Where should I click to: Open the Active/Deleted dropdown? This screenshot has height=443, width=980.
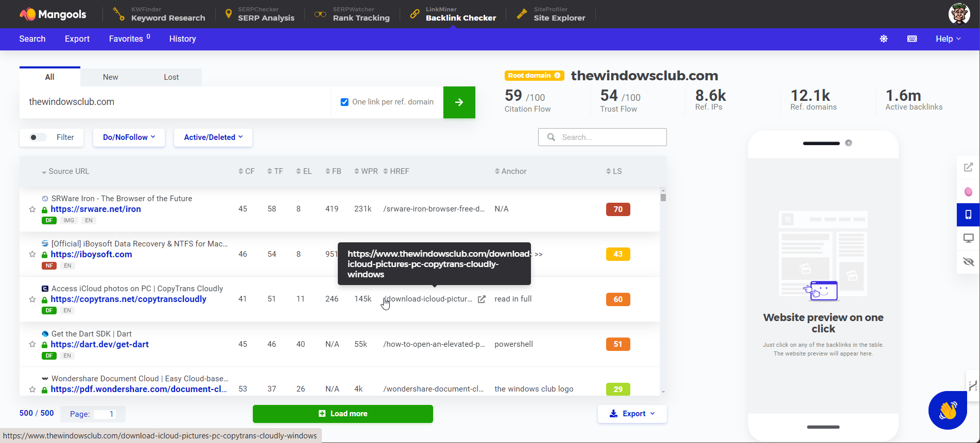point(213,137)
